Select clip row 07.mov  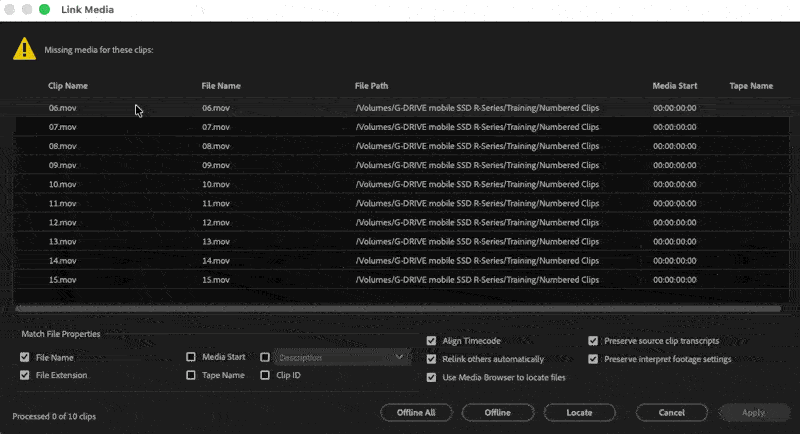(x=402, y=126)
